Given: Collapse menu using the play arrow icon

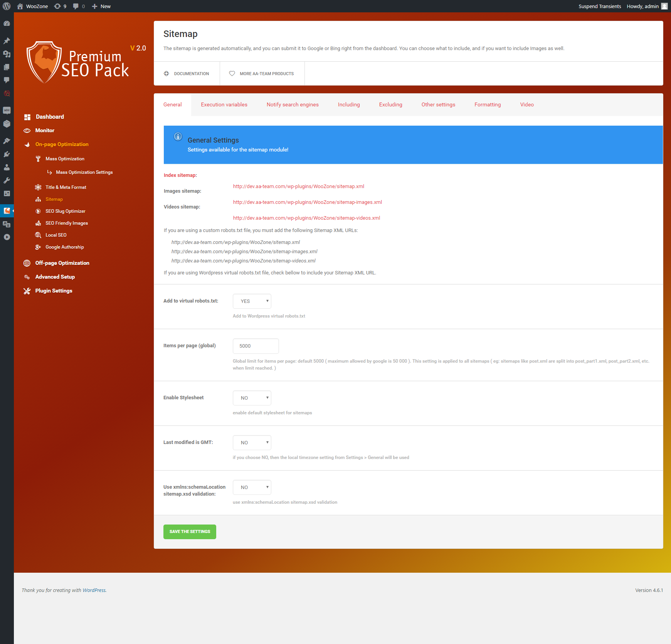Looking at the screenshot, I should tap(7, 237).
